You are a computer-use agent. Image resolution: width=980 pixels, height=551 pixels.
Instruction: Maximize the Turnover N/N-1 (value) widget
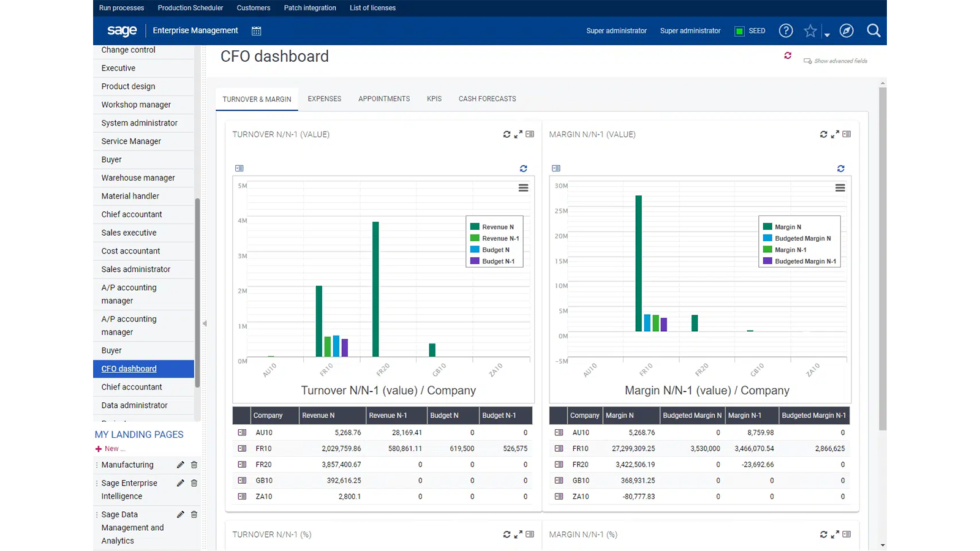[518, 134]
